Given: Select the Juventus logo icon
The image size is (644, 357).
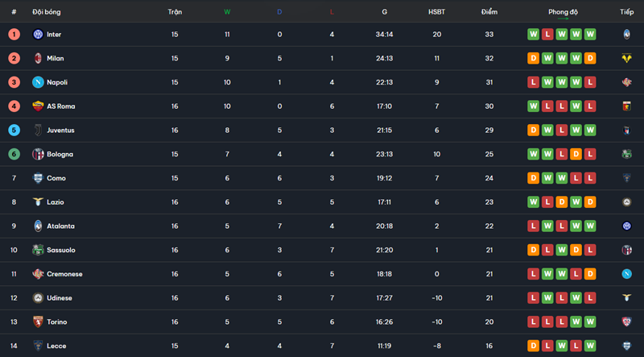Looking at the screenshot, I should point(37,131).
